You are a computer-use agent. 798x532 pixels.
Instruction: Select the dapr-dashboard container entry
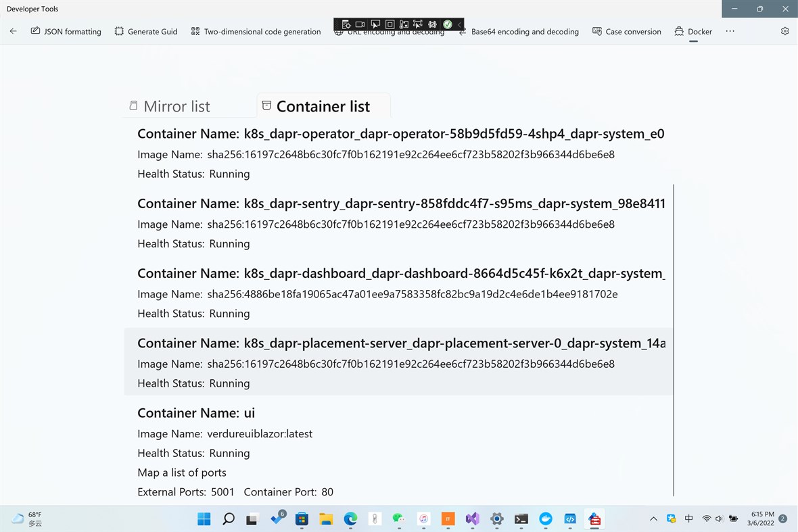398,293
